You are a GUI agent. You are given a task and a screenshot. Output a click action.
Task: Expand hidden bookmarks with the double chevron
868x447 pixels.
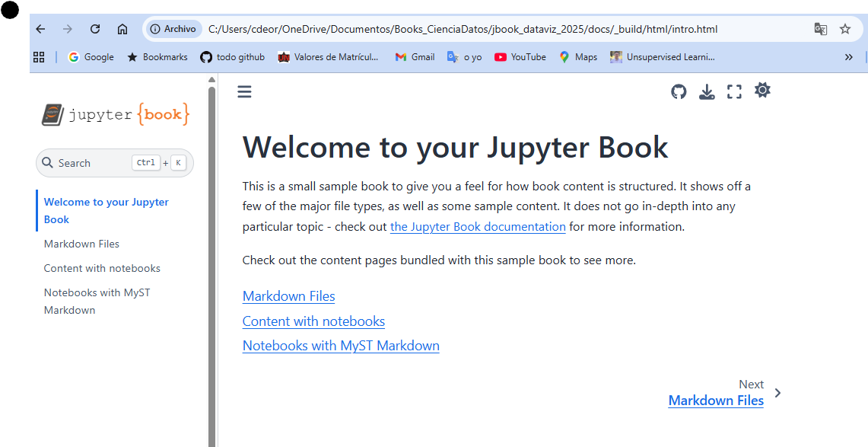pos(849,57)
